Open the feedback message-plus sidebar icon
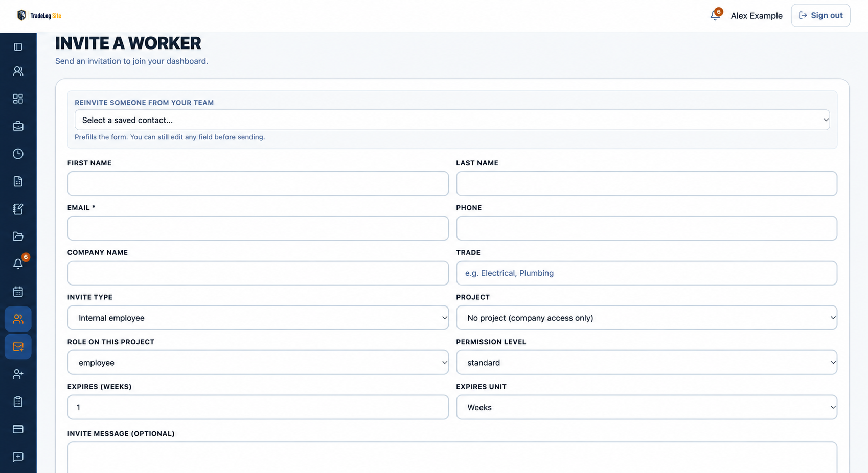This screenshot has height=473, width=868. pos(18,457)
